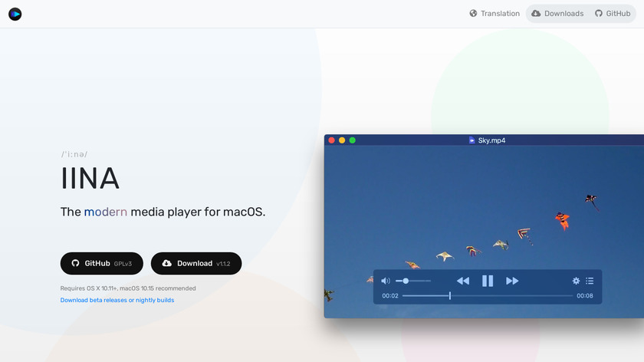Click the 00:08 duration label
Image resolution: width=644 pixels, height=362 pixels.
[585, 296]
